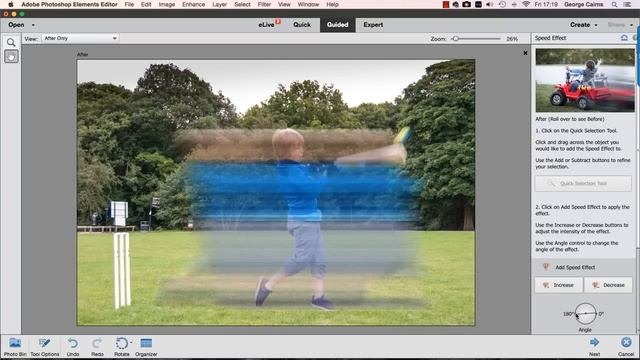This screenshot has width=640, height=360.
Task: Open the Image menu
Action: tap(167, 4)
